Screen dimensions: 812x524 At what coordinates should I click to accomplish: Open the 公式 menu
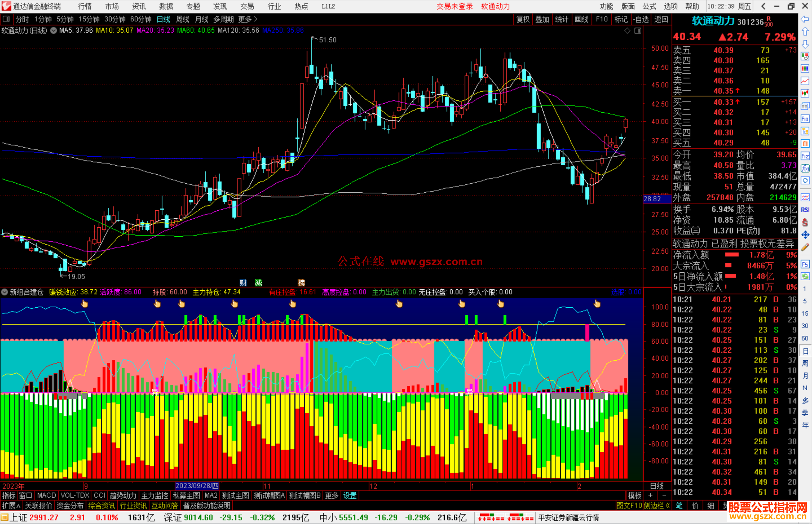point(649,6)
